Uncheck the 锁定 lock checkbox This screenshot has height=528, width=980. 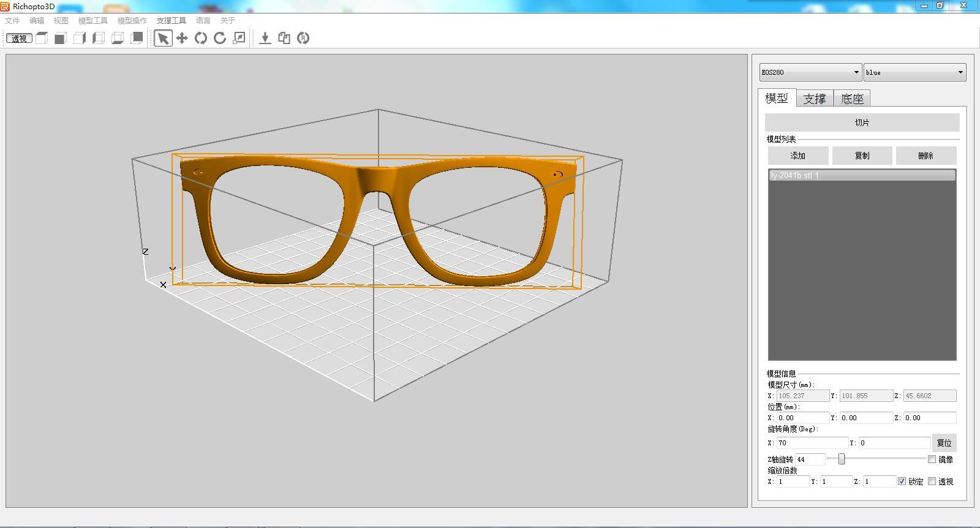coord(902,481)
